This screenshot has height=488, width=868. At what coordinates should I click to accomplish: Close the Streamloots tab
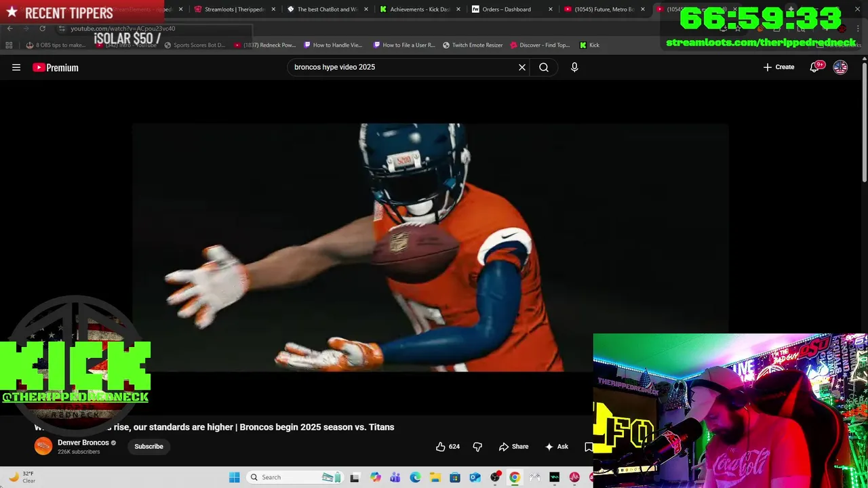pos(273,9)
